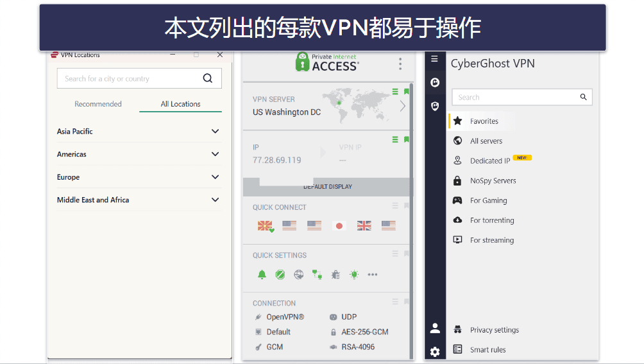The image size is (644, 364).
Task: Toggle bookmark on Quick Connect tile
Action: click(406, 205)
